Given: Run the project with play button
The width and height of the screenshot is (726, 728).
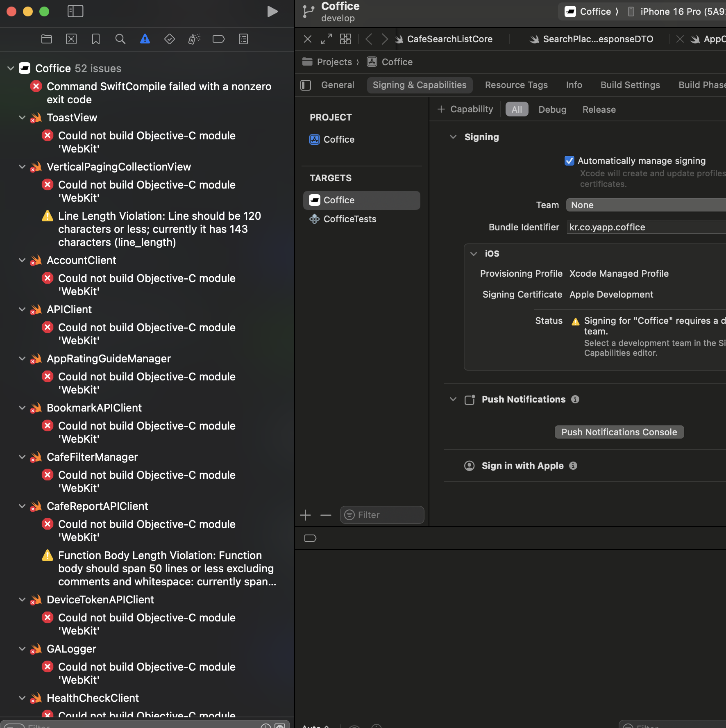Looking at the screenshot, I should [272, 11].
